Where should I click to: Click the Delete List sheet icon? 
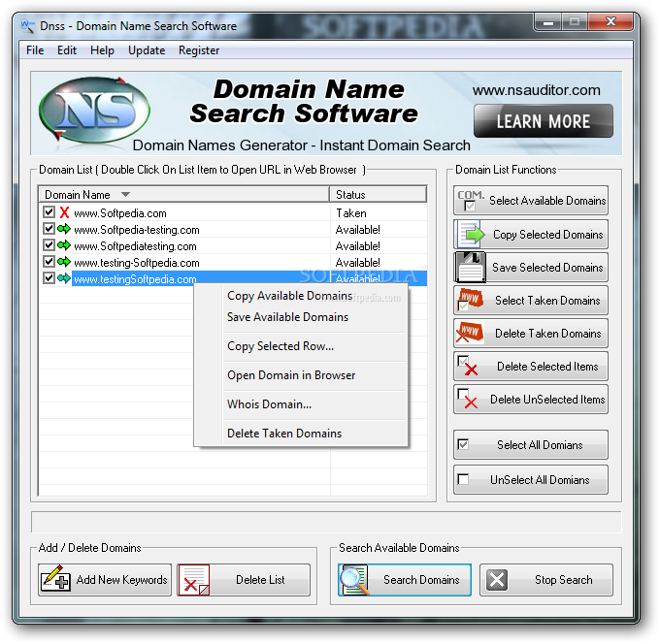coord(194,580)
